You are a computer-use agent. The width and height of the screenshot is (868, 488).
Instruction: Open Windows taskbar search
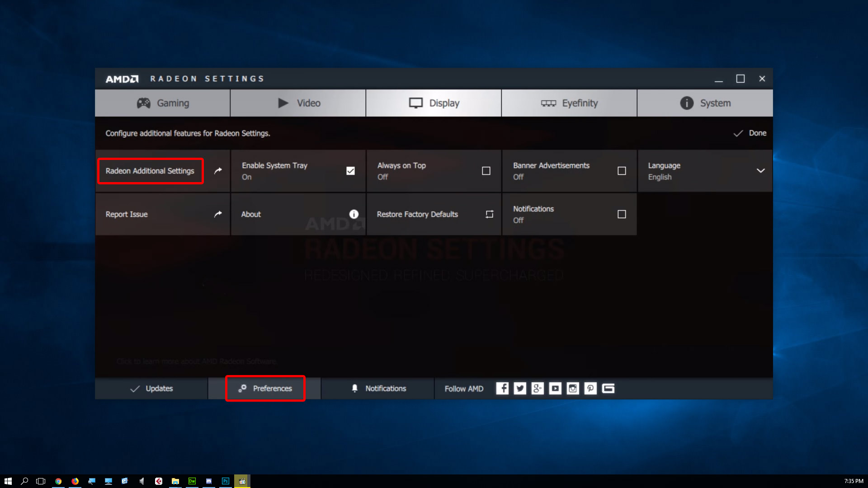click(x=24, y=481)
